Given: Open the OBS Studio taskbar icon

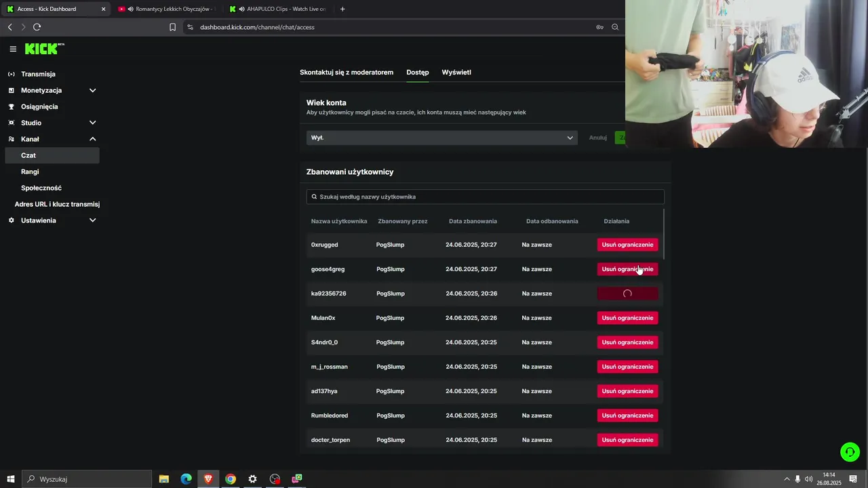Looking at the screenshot, I should (275, 479).
